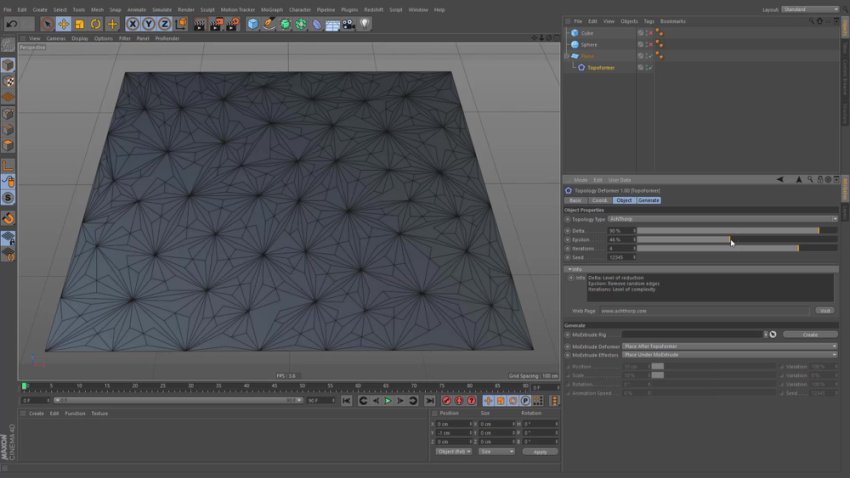Adjust the Delta slider

737,231
